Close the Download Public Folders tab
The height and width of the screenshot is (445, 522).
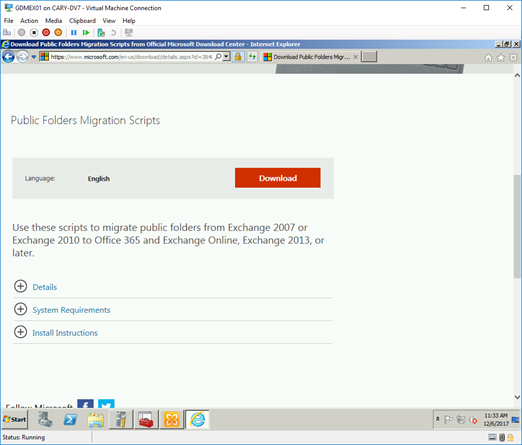tap(356, 57)
